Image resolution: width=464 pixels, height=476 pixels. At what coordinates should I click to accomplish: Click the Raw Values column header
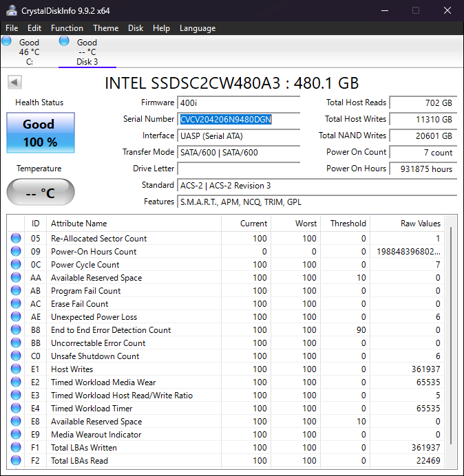pyautogui.click(x=407, y=224)
